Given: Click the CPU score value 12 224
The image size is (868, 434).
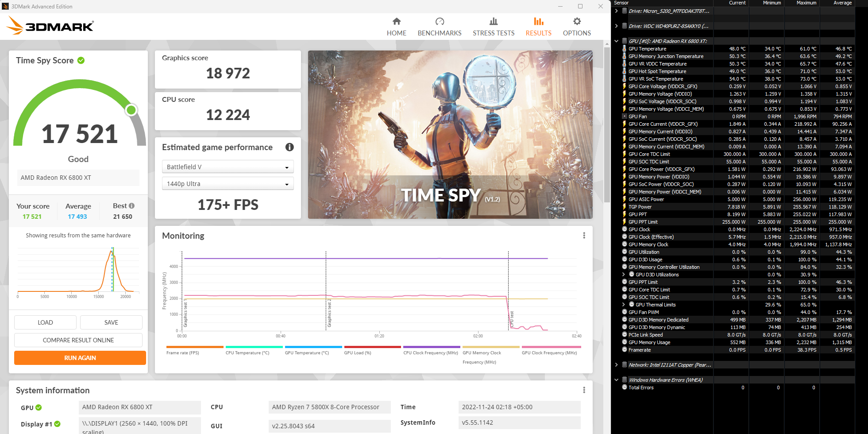Looking at the screenshot, I should (228, 115).
